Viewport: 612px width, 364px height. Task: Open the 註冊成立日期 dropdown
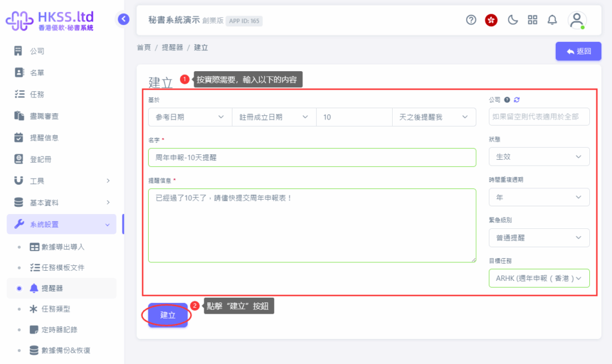coord(273,117)
